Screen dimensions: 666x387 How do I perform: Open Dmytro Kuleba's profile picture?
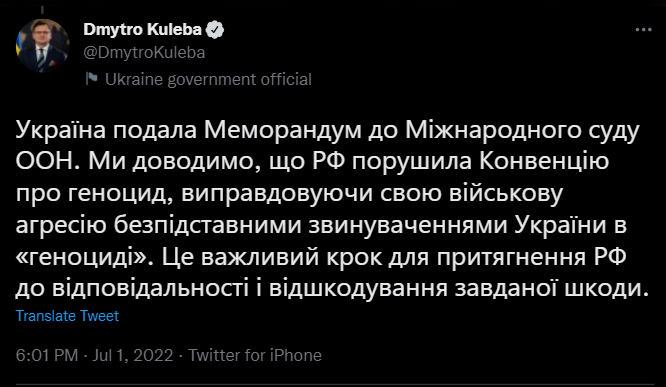click(x=42, y=46)
